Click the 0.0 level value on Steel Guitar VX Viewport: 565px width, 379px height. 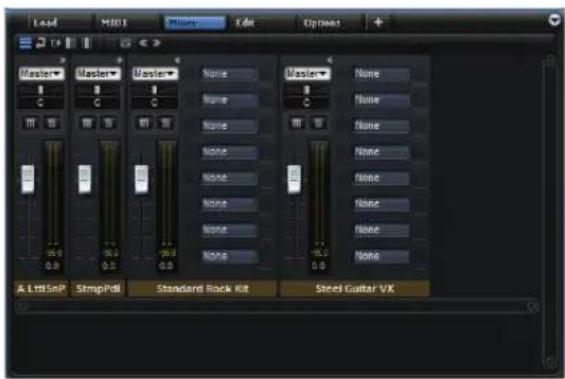click(x=319, y=266)
